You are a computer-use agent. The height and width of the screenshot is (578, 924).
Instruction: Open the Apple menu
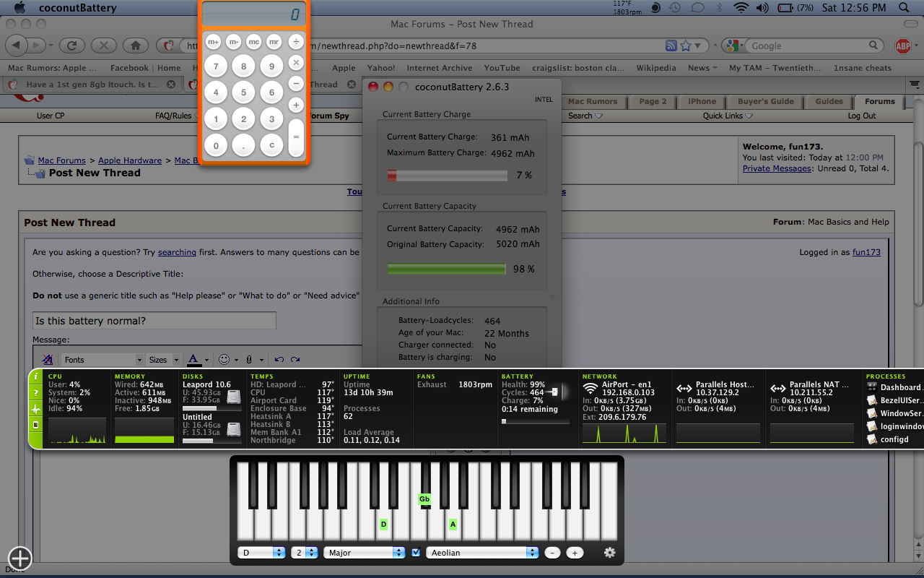coord(19,8)
